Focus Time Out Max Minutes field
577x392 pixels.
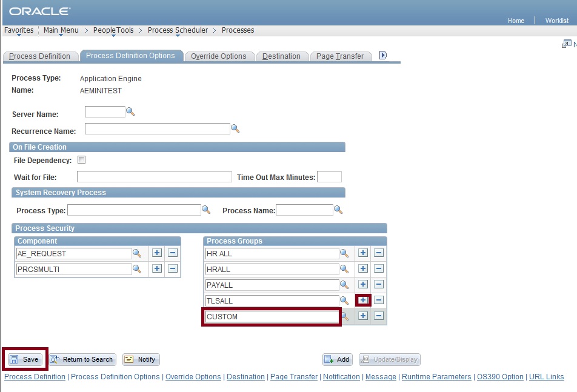pos(329,176)
